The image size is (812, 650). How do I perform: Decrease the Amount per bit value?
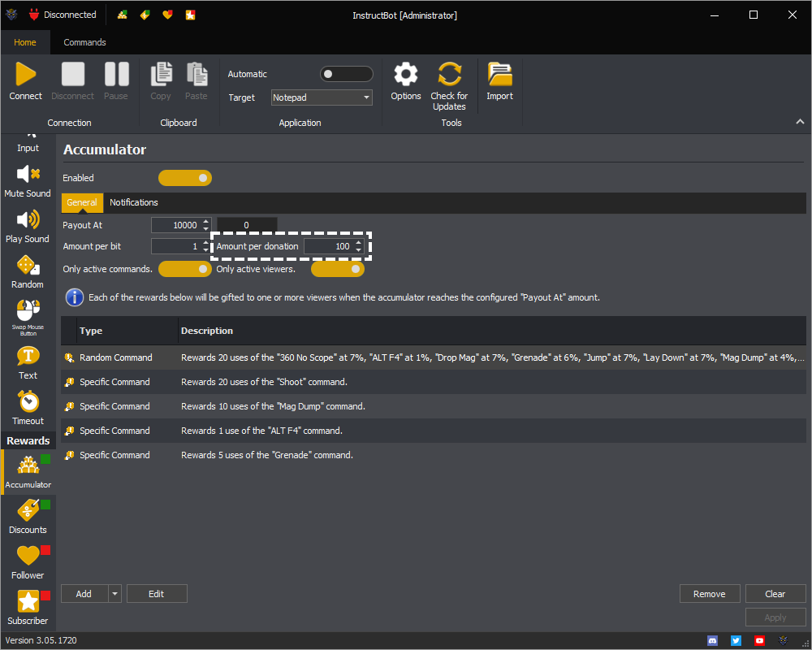pos(205,249)
